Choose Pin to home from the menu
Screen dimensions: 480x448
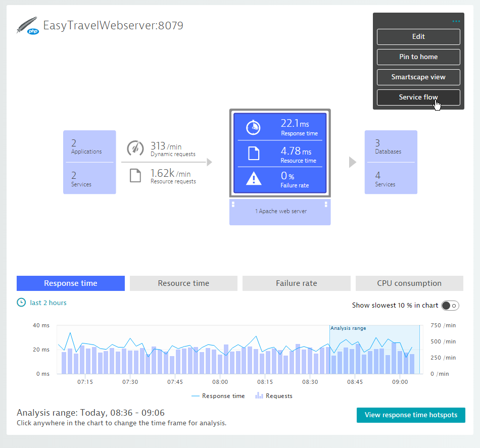click(418, 57)
